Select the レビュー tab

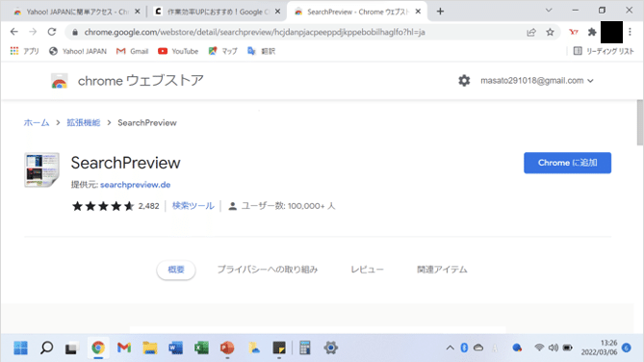(367, 270)
